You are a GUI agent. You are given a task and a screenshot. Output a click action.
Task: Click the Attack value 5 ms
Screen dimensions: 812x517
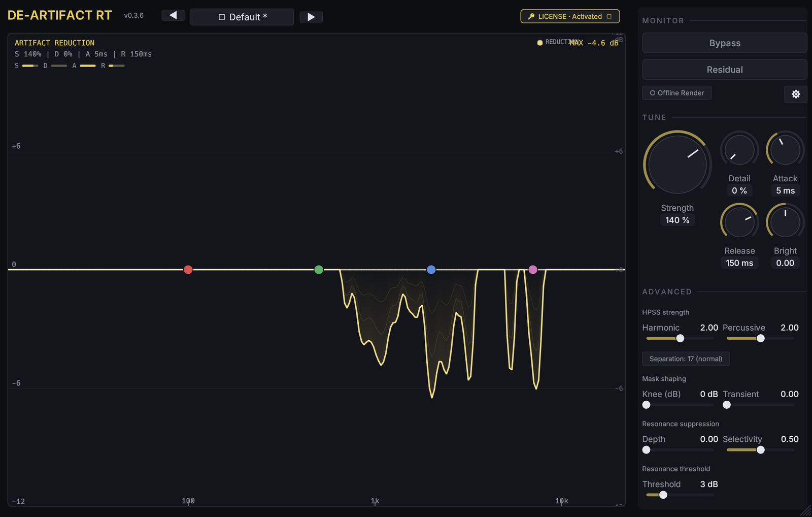point(785,190)
